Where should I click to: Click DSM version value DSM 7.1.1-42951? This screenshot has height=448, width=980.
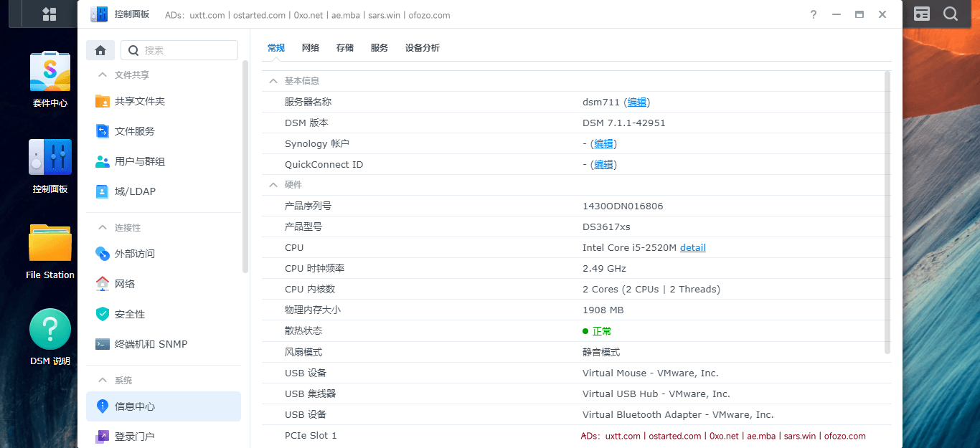click(624, 123)
